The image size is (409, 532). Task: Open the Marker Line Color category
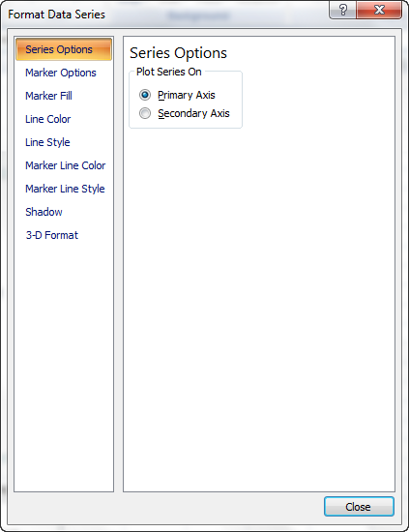click(65, 165)
